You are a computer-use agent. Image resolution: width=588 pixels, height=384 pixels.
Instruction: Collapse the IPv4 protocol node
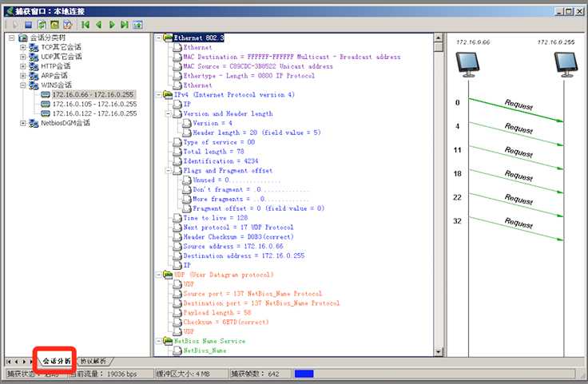coord(159,95)
